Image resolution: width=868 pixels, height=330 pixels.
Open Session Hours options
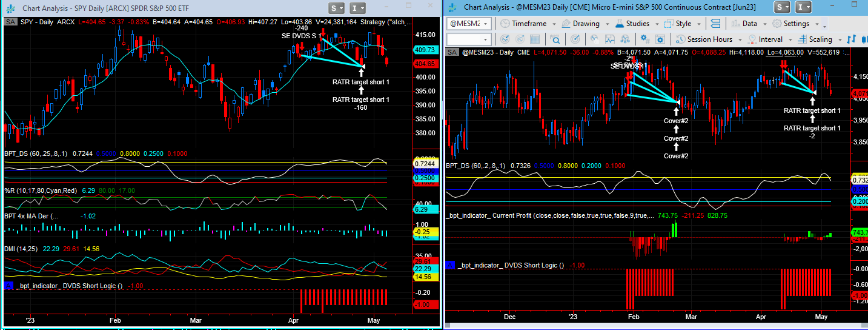(x=710, y=39)
